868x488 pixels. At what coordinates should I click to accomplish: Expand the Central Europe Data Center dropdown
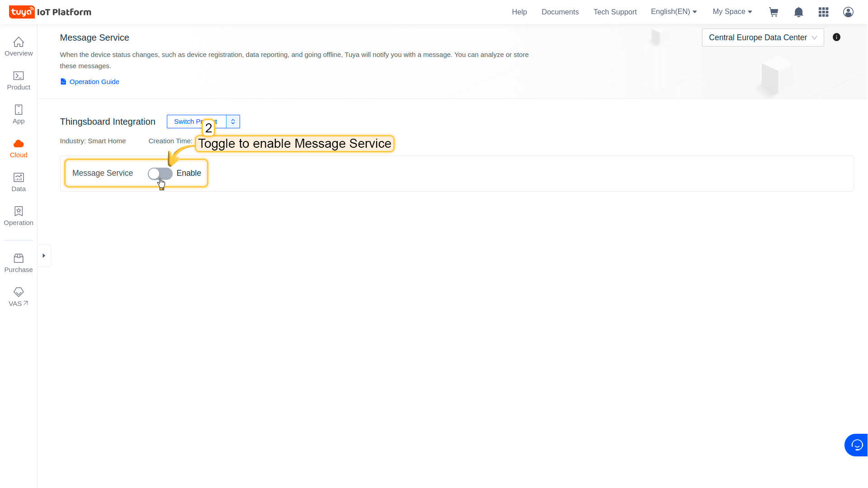763,38
